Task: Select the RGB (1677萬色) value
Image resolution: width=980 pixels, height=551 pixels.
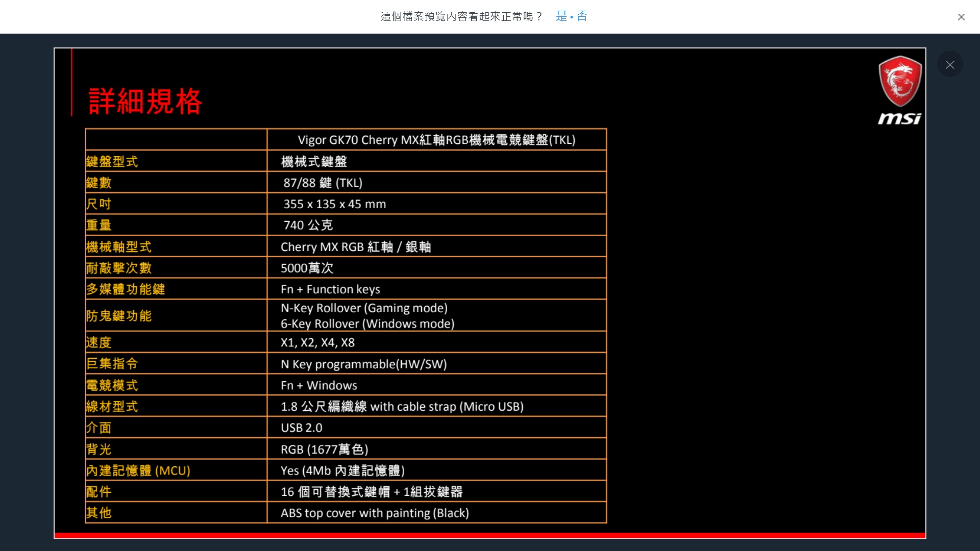Action: coord(325,449)
